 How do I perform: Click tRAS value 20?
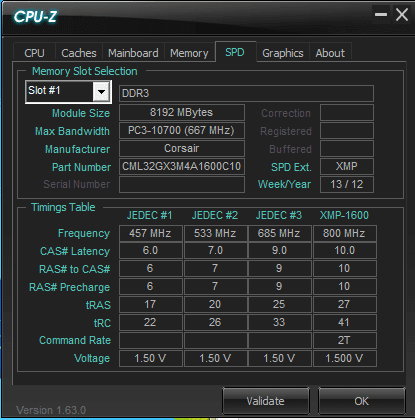pyautogui.click(x=215, y=304)
